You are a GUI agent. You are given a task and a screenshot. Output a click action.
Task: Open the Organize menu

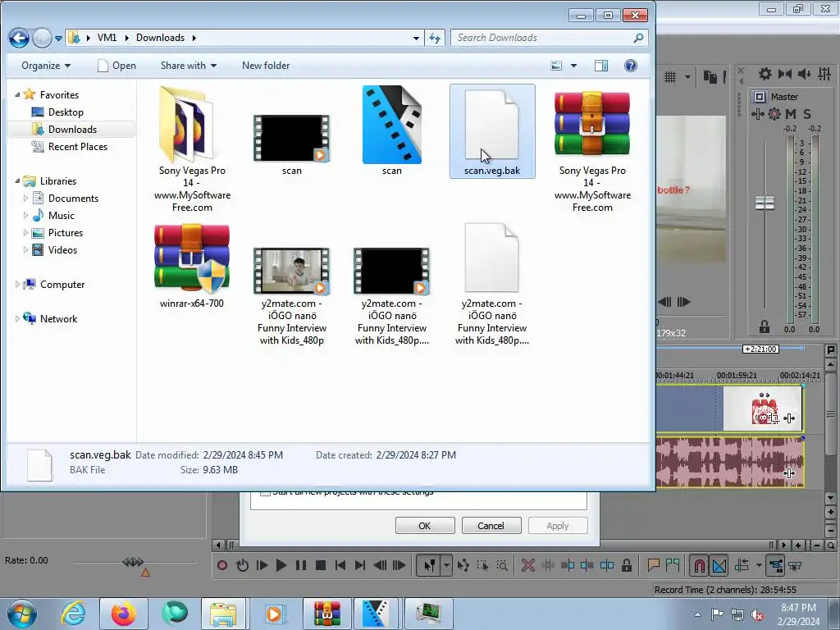[x=46, y=66]
